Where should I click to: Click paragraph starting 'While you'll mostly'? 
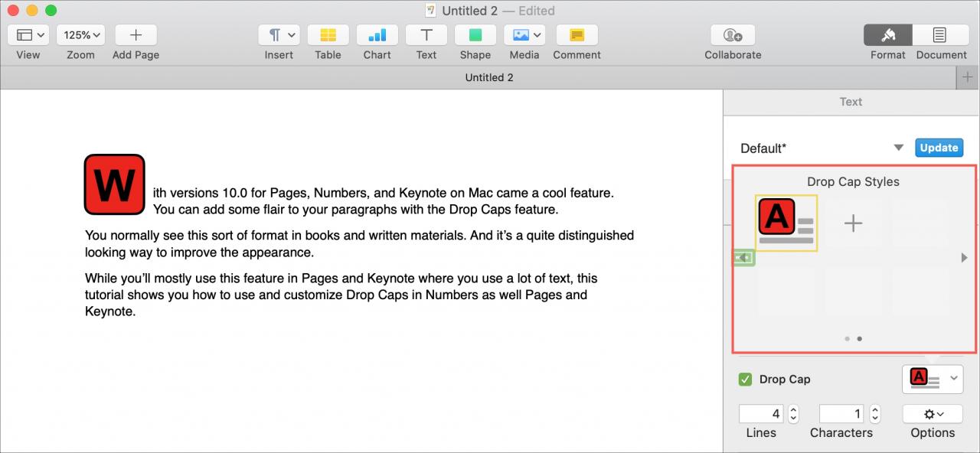(341, 295)
